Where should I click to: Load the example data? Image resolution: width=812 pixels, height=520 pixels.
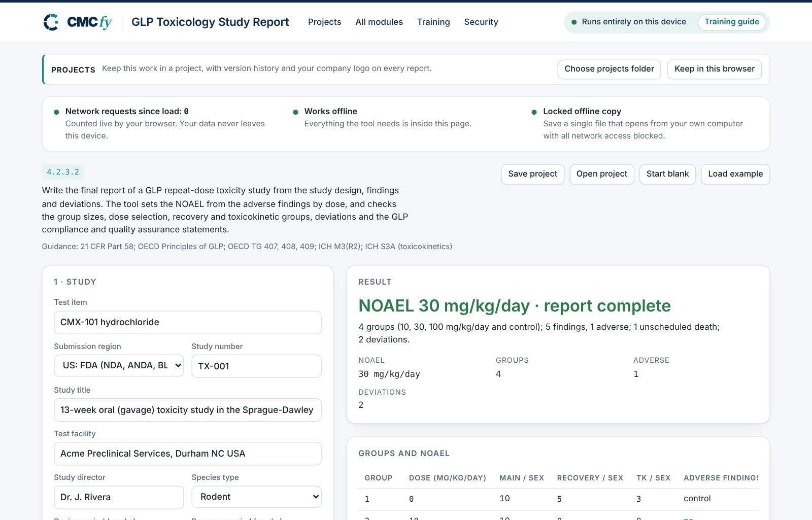[735, 174]
